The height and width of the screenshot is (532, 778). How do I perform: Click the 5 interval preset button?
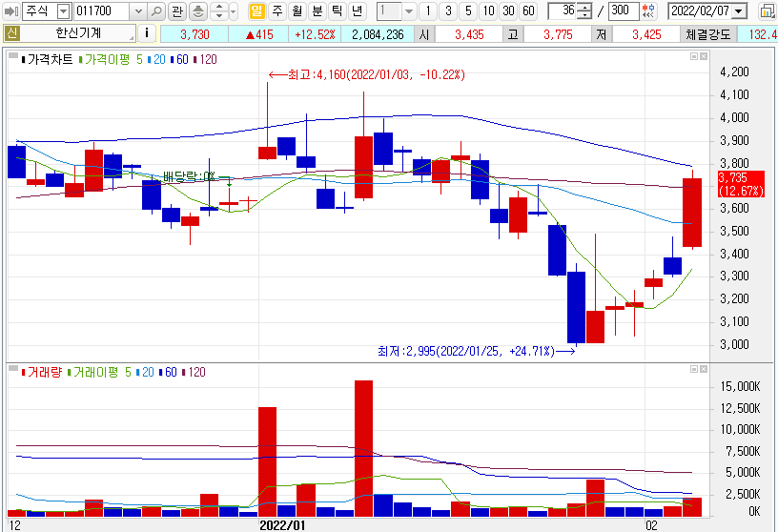pyautogui.click(x=468, y=10)
